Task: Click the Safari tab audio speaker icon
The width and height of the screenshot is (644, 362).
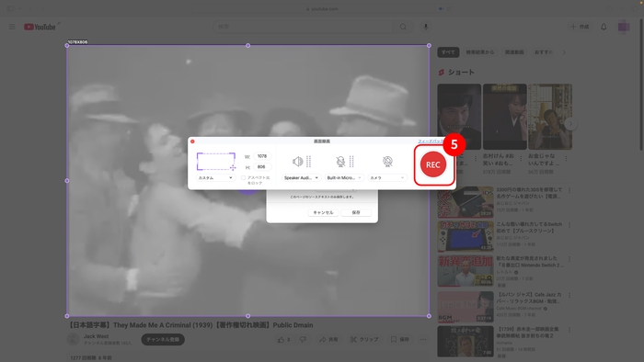Action: [x=441, y=8]
